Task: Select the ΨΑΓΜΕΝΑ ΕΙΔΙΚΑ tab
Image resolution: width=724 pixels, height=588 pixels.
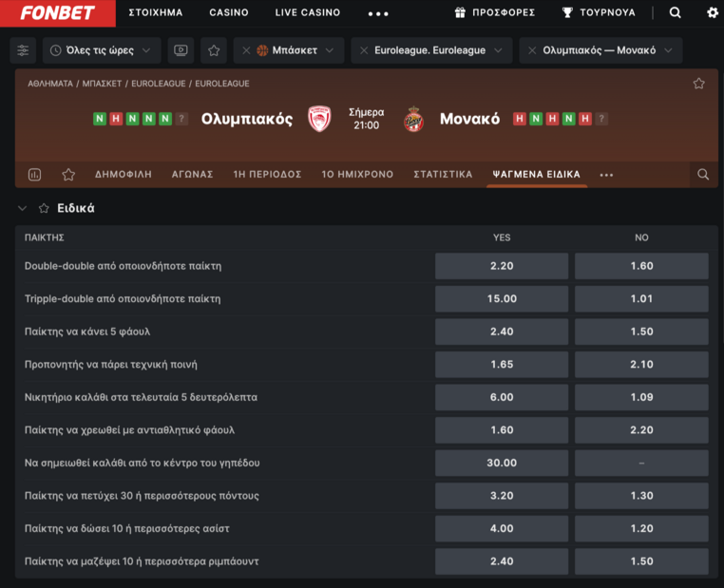Action: (x=537, y=175)
